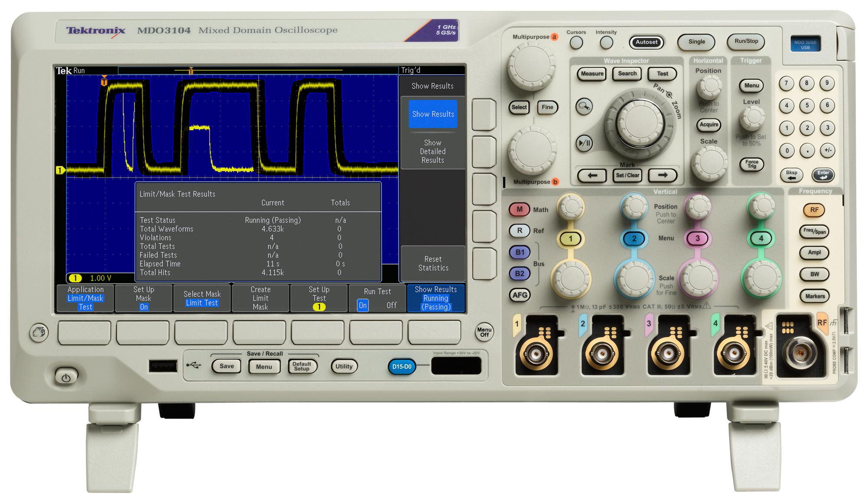This screenshot has height=503, width=868.
Task: Open the Trigger Menu button
Action: tap(751, 85)
